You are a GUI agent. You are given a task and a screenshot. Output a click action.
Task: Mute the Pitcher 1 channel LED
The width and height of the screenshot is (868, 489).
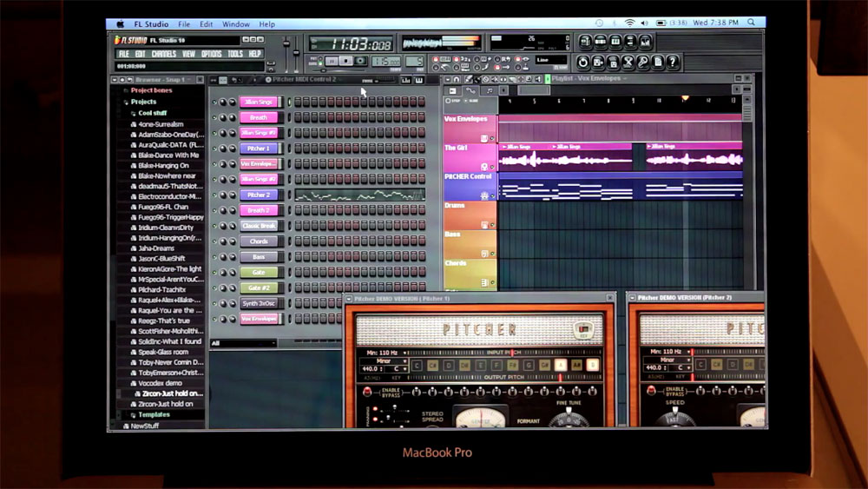(x=214, y=149)
